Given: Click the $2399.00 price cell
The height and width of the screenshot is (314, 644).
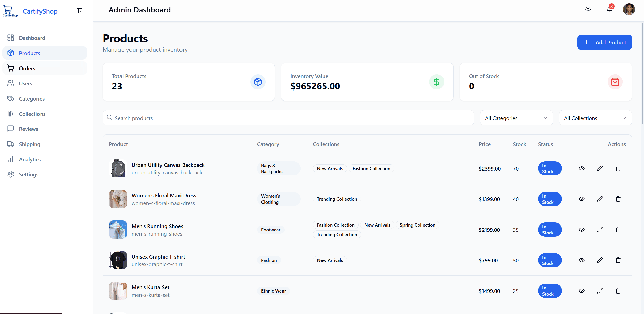Looking at the screenshot, I should (x=490, y=169).
